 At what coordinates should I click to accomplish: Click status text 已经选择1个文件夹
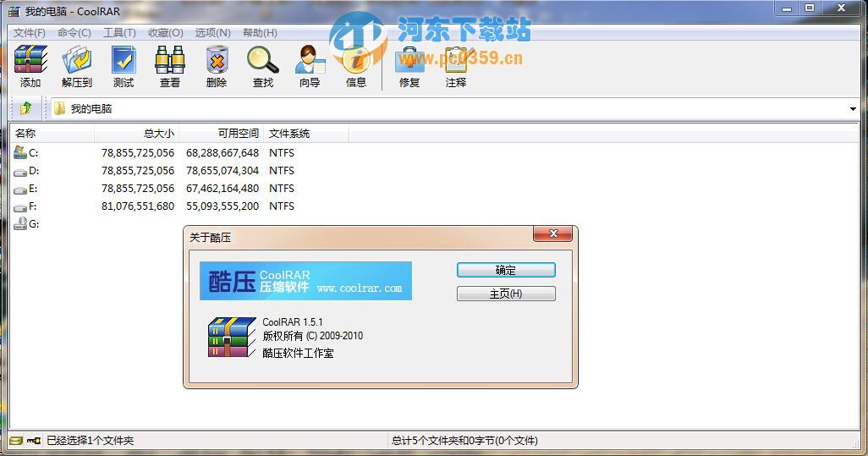91,441
